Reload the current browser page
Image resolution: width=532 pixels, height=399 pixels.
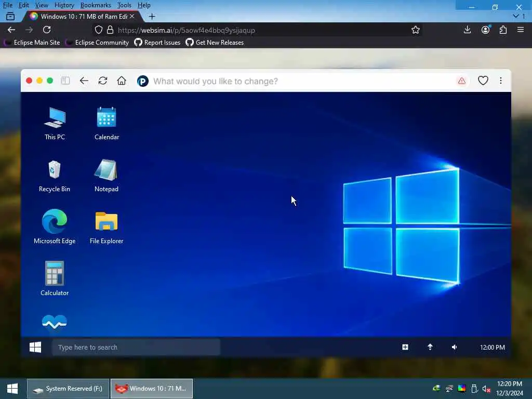point(47,30)
